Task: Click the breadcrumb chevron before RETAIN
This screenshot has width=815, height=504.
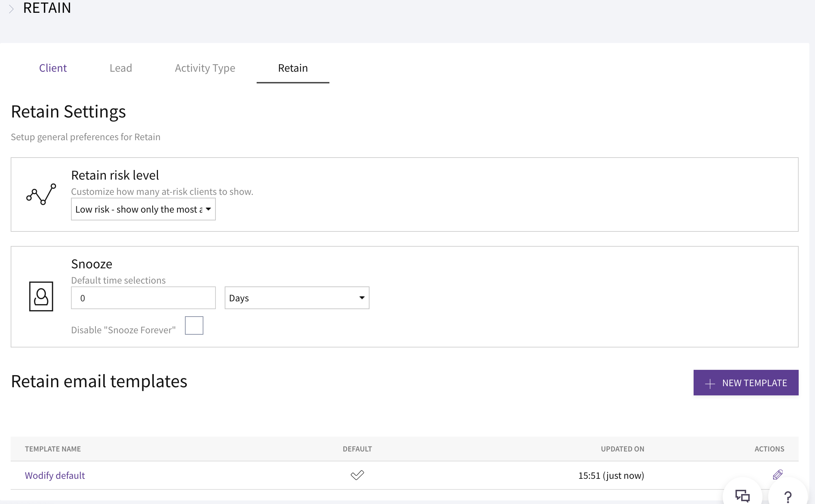Action: 11,9
